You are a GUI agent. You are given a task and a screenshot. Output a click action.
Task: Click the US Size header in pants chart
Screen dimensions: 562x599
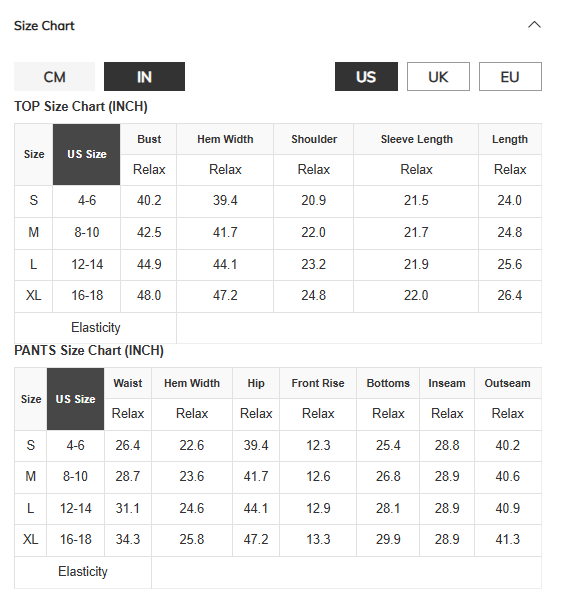coord(75,399)
